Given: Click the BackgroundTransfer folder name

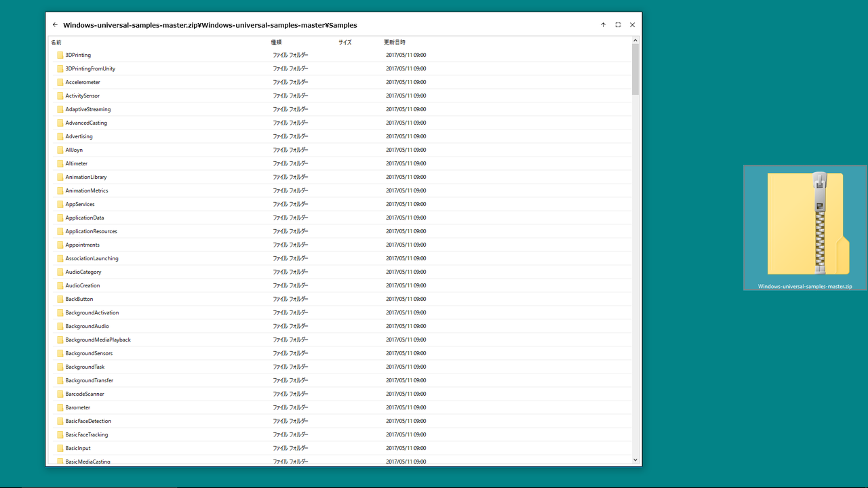Looking at the screenshot, I should click(90, 380).
